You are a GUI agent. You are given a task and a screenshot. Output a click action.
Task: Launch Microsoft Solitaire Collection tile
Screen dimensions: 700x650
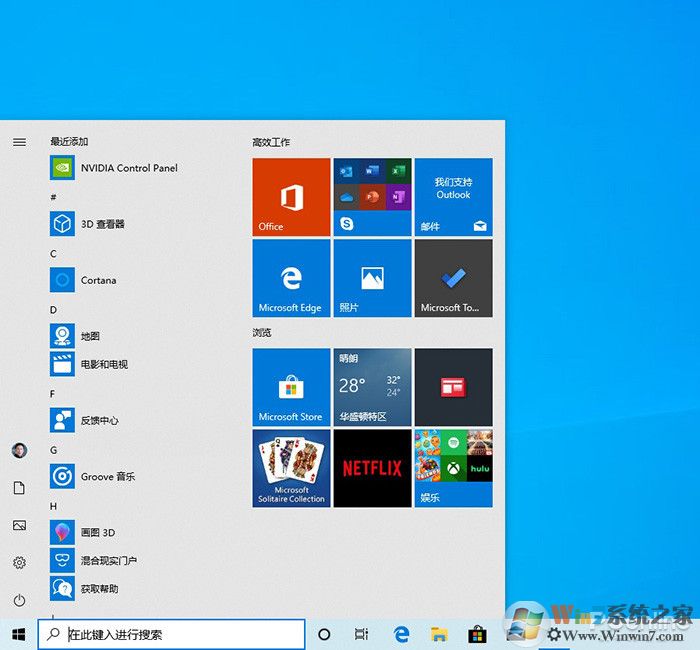[x=291, y=468]
